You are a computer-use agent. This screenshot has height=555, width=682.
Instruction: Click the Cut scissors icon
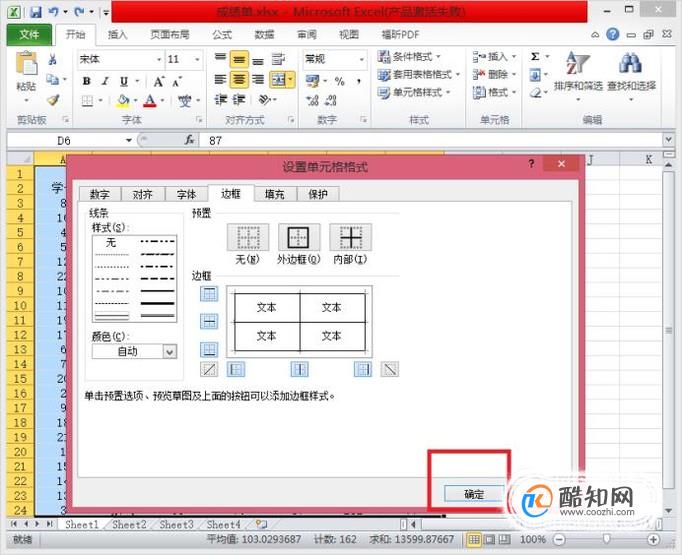[x=53, y=59]
